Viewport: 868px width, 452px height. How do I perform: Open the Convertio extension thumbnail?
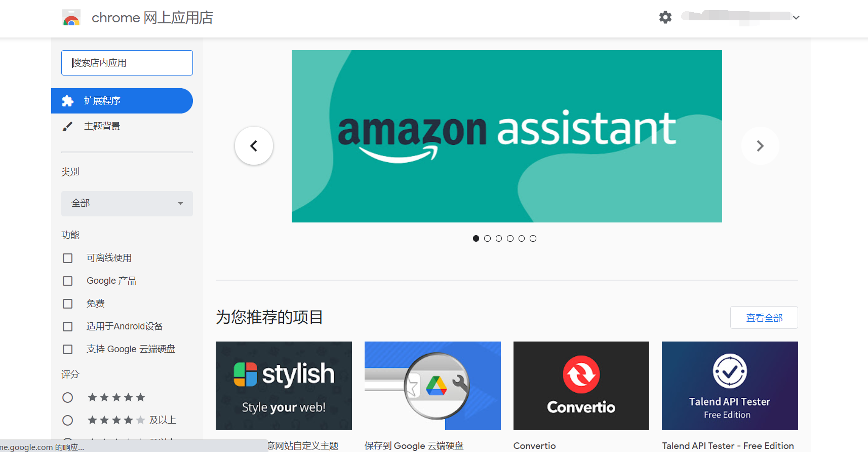581,386
